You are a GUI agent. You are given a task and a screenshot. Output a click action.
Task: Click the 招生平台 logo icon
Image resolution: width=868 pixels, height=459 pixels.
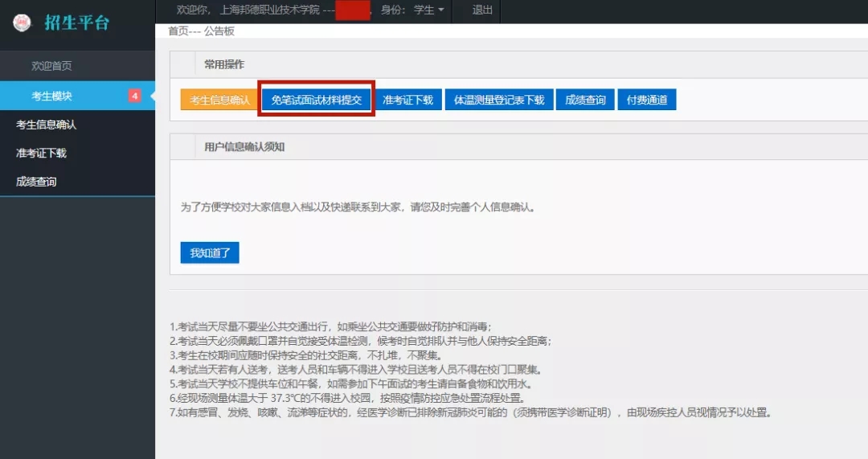(22, 23)
